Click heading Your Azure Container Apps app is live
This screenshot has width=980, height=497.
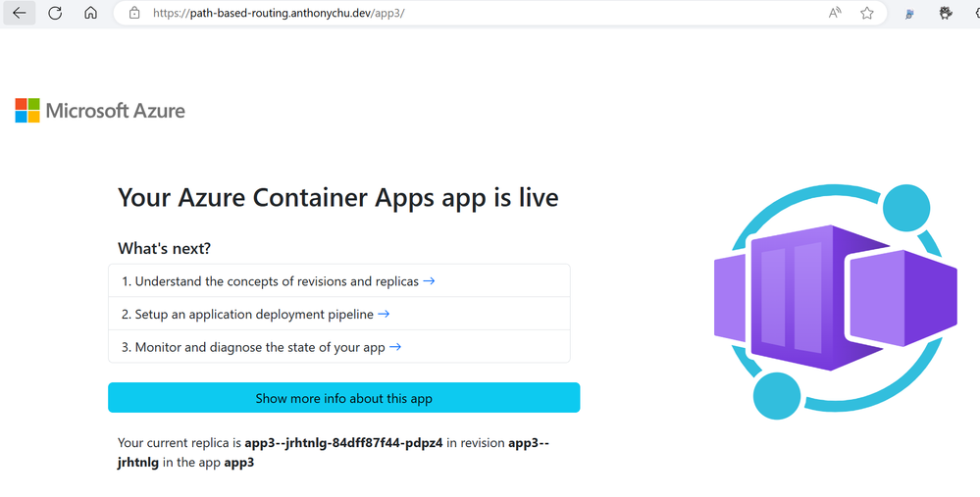[338, 197]
